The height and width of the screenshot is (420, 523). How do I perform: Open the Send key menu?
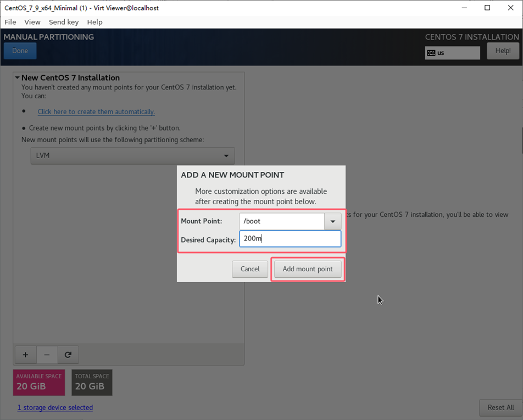click(64, 22)
